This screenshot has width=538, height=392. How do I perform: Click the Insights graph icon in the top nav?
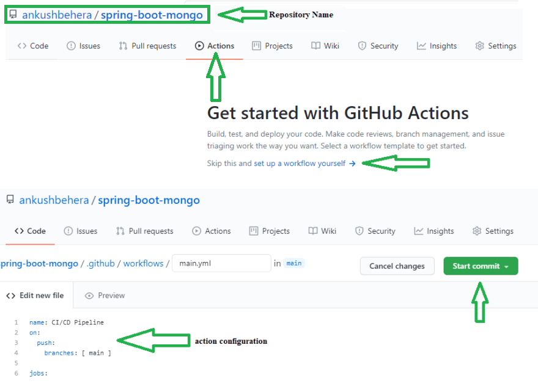[x=421, y=46]
